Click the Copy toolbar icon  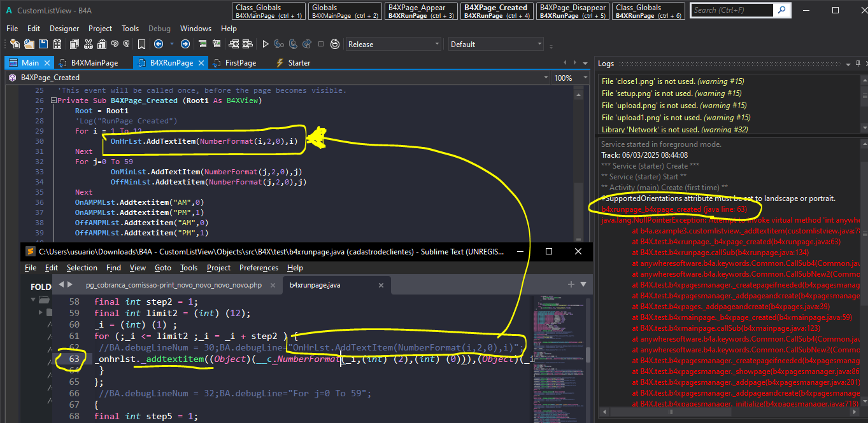pyautogui.click(x=75, y=44)
